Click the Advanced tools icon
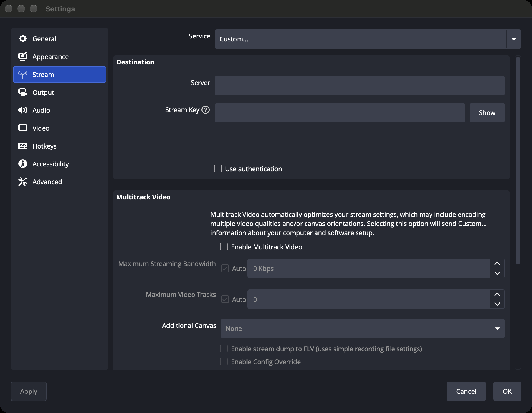The image size is (532, 413). pos(23,182)
